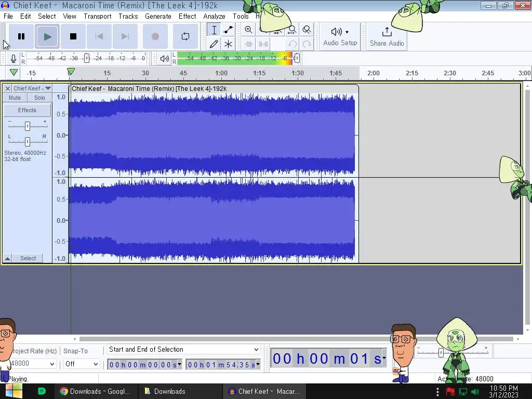The width and height of the screenshot is (532, 399).
Task: Open selection start time format dropdown arrow
Action: coord(179,364)
